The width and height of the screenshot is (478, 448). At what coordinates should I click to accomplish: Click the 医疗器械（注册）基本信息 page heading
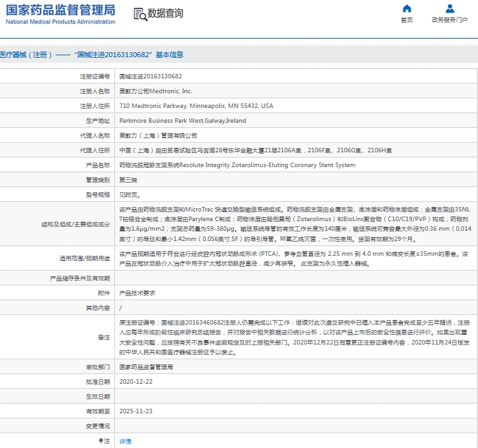tap(91, 55)
